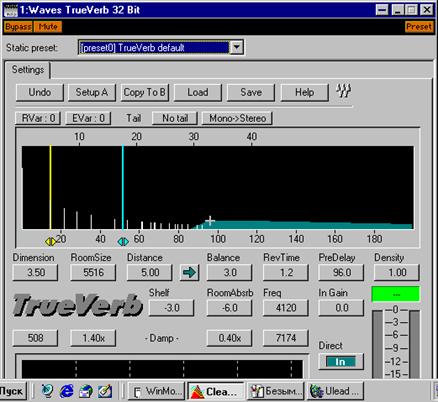This screenshot has width=438, height=402.
Task: Click the right output level meter
Action: tap(414, 344)
